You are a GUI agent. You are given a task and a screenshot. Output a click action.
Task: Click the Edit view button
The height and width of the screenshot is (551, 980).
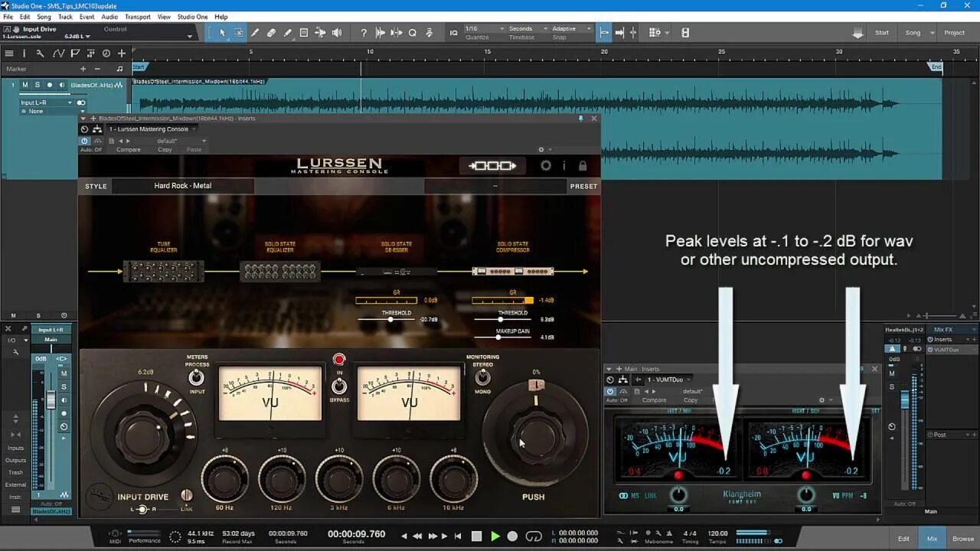[903, 539]
